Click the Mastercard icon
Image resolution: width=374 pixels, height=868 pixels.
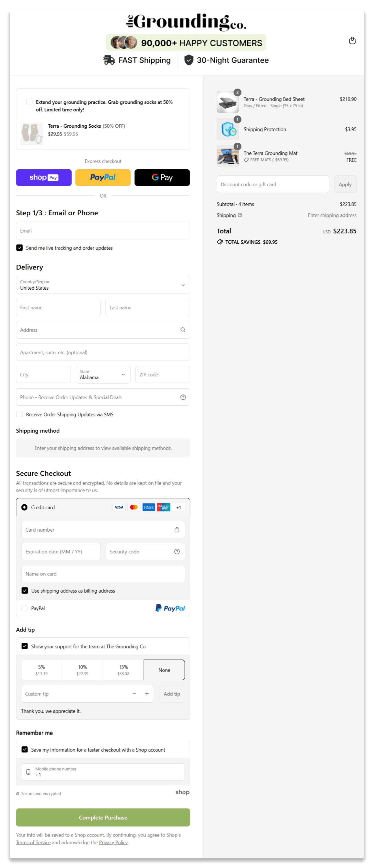point(134,507)
